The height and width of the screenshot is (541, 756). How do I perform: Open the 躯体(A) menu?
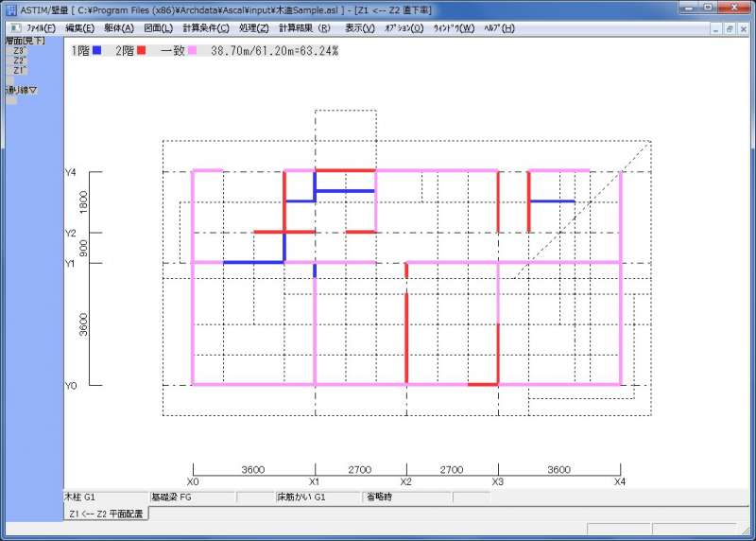119,28
